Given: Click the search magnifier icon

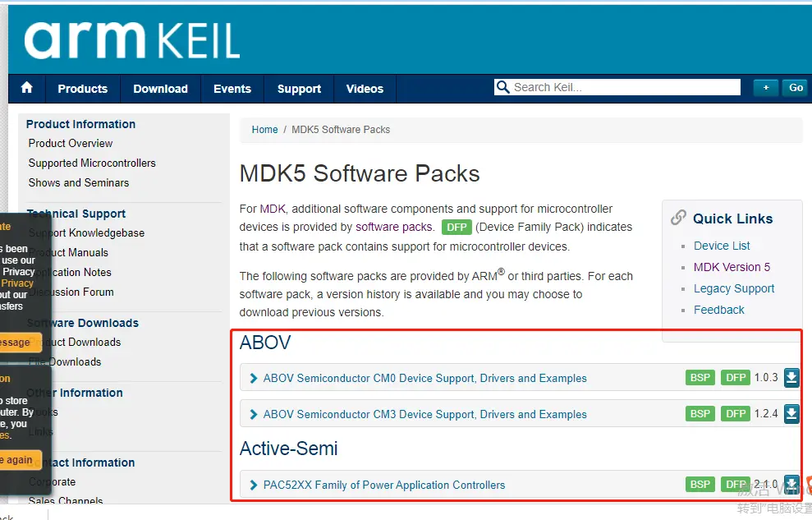Looking at the screenshot, I should (502, 87).
